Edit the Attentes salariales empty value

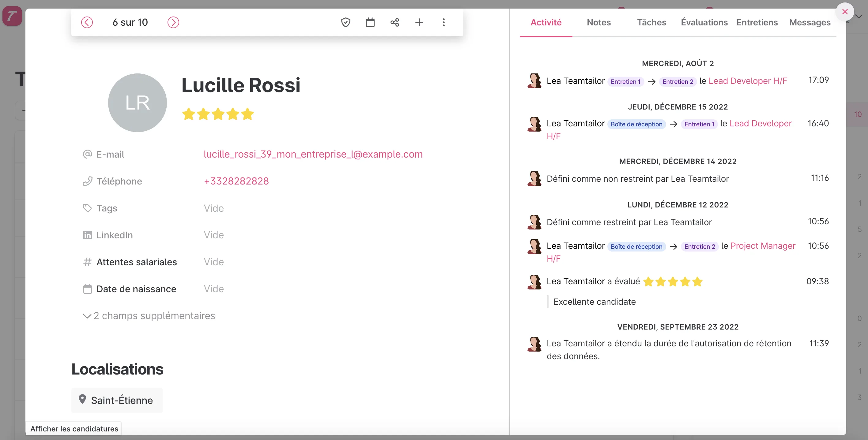pyautogui.click(x=213, y=262)
